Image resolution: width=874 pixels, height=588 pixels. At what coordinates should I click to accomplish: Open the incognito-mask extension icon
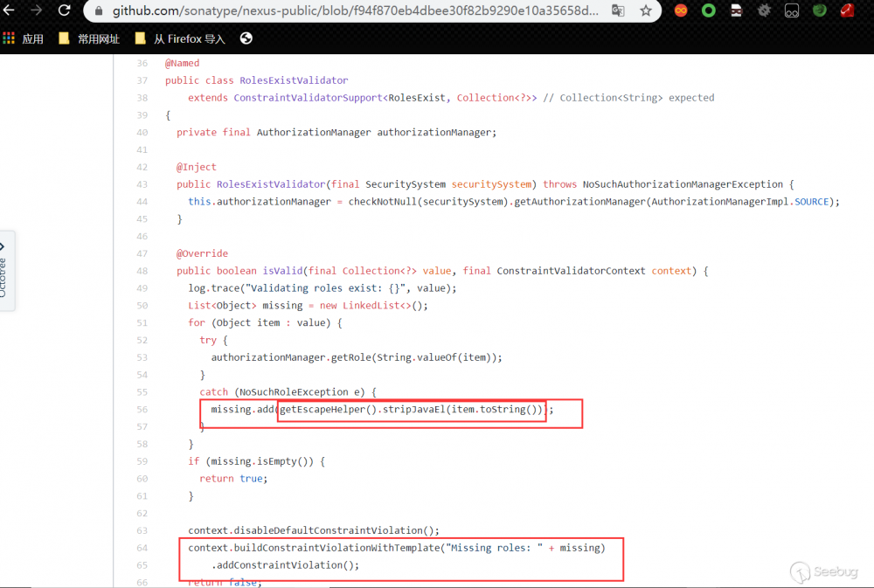(x=736, y=10)
